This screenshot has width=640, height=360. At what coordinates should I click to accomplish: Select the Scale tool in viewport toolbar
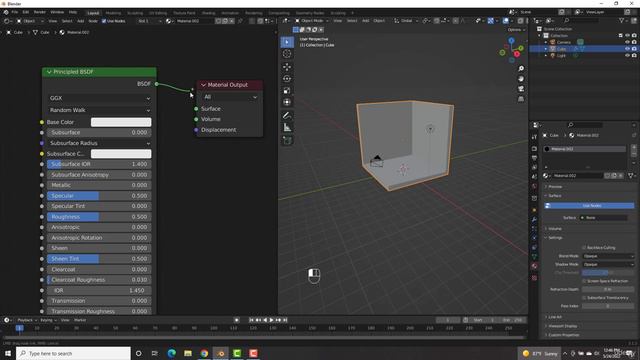287,91
